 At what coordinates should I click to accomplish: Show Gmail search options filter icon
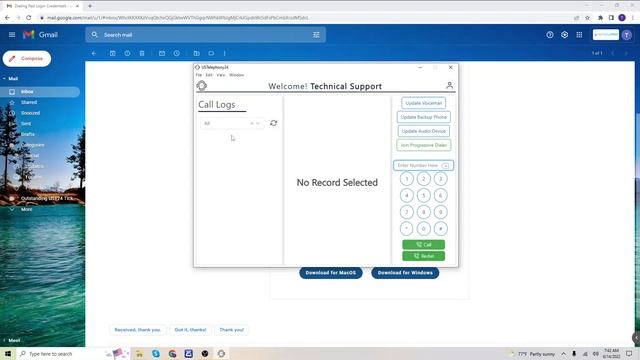(316, 35)
